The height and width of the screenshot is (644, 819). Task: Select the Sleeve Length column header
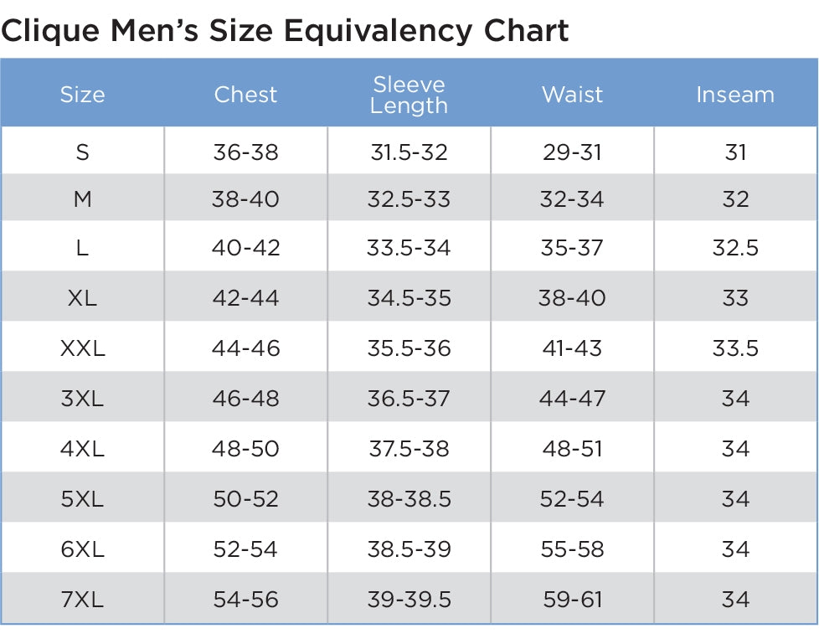[x=409, y=95]
